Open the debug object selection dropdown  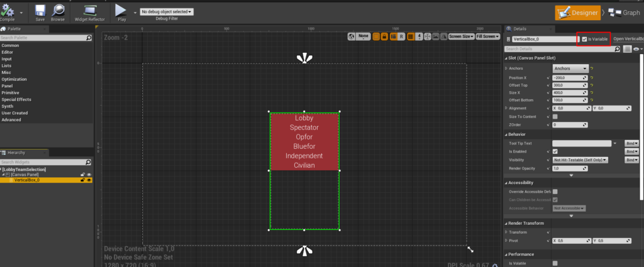click(x=167, y=12)
